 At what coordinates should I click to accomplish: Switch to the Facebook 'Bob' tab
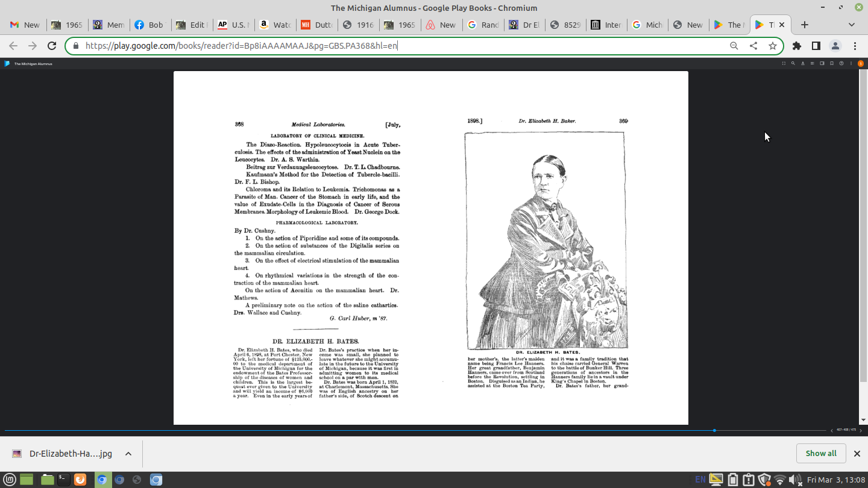tap(148, 25)
